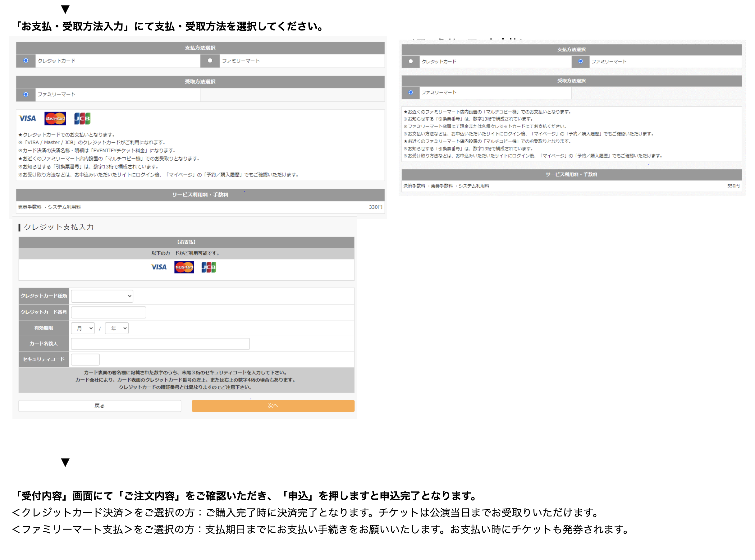Viewport: 755px width, 560px height.
Task: Open the 年 expiration year dropdown
Action: pyautogui.click(x=117, y=328)
